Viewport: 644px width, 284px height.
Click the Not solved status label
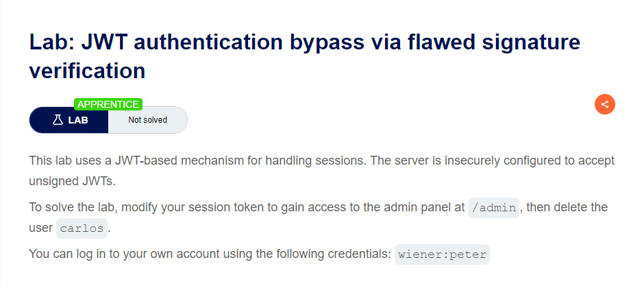147,120
